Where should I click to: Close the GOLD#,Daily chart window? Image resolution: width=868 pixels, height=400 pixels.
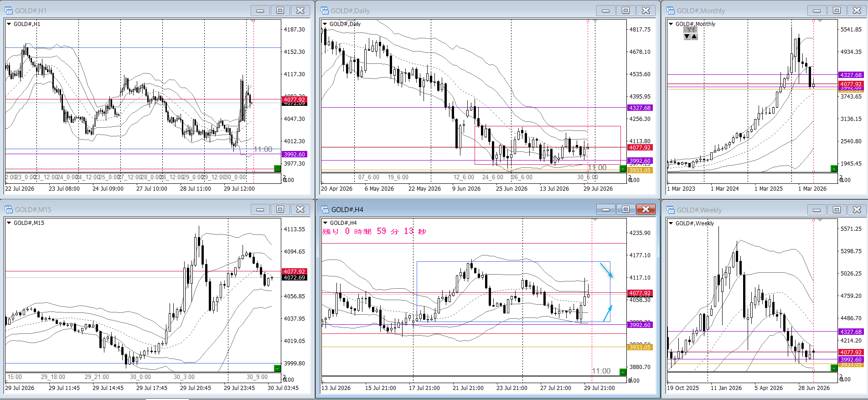646,10
